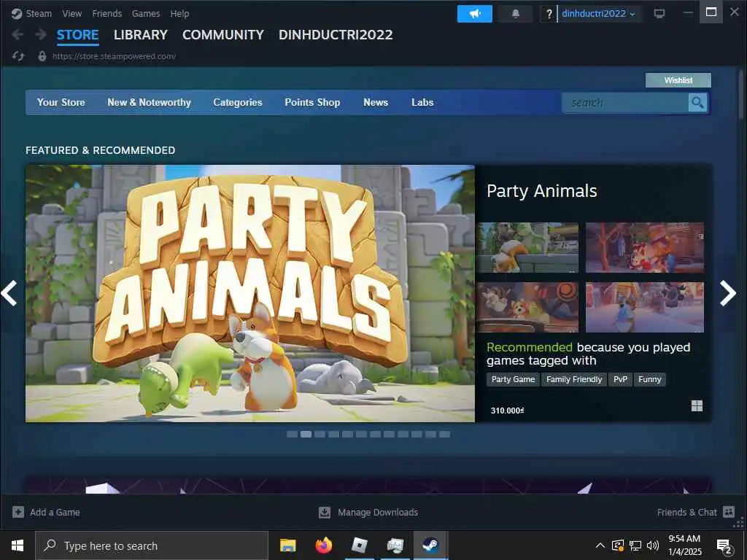The width and height of the screenshot is (747, 560).
Task: Click the Wishlist button
Action: [x=678, y=80]
